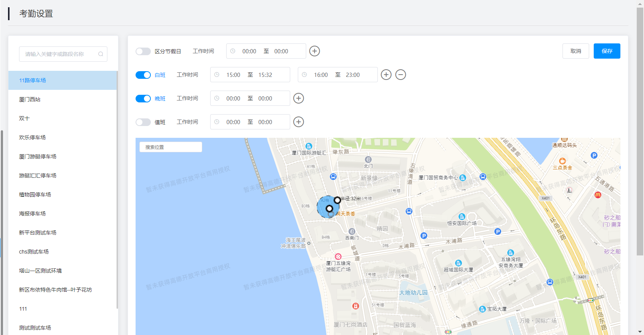Image resolution: width=644 pixels, height=335 pixels.
Task: Open the 白班 16:00 至 23:00 time picker
Action: click(x=337, y=75)
